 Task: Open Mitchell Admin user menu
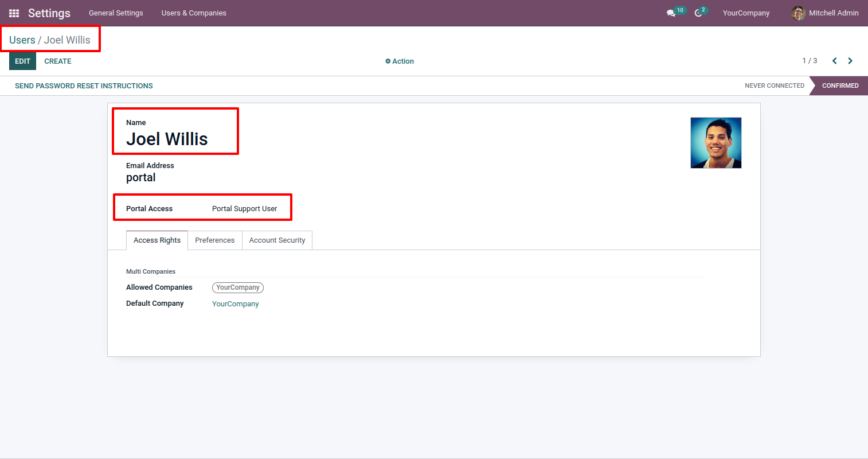tap(825, 13)
